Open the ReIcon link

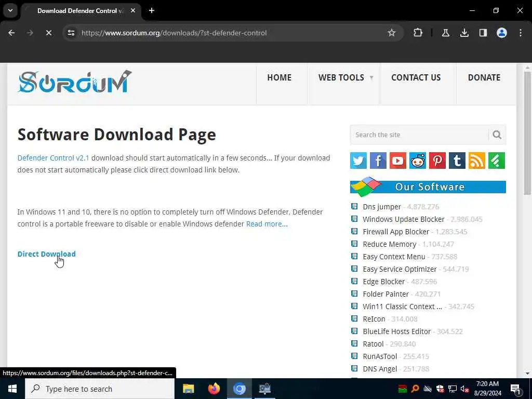coord(374,319)
